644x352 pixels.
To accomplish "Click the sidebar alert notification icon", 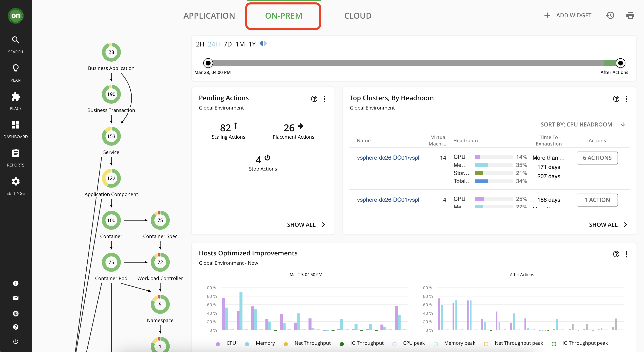I will coord(16,283).
